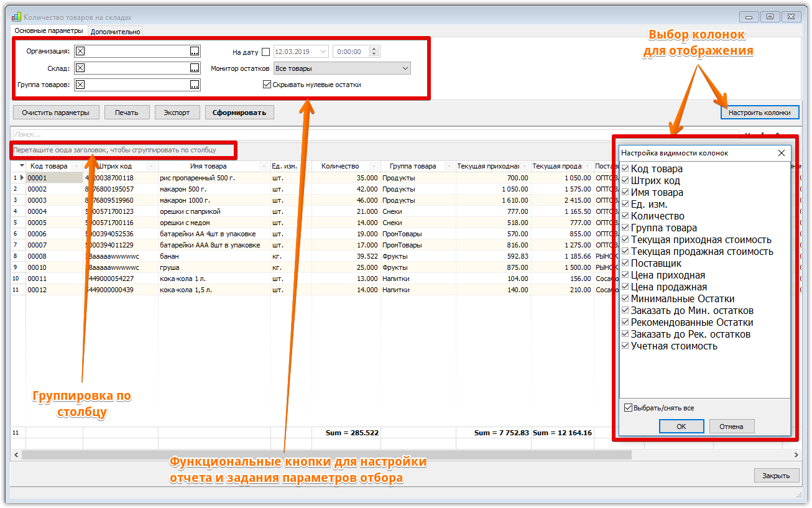812x508 pixels.
Task: Clear the Склад field with its X icon
Action: [x=80, y=68]
